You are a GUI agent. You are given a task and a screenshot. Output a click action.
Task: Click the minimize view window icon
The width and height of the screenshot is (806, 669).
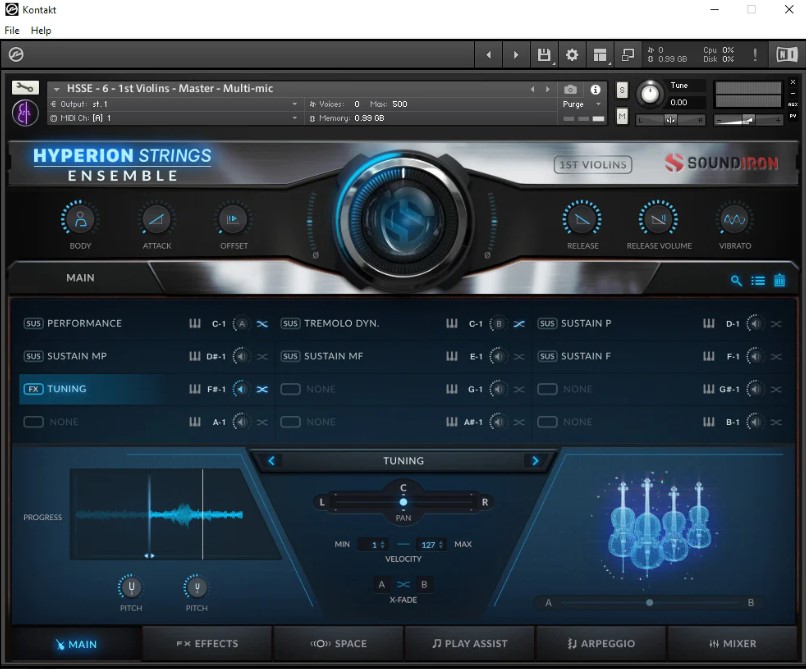628,55
